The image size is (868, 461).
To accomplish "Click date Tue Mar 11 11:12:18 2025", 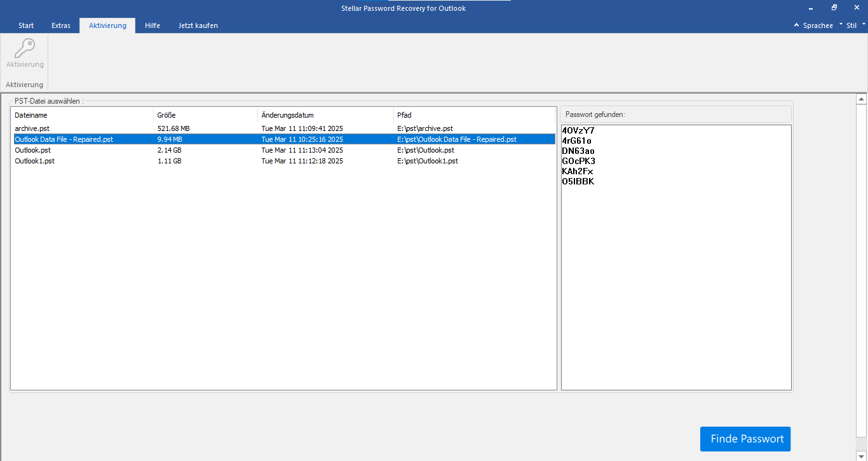I will coord(302,161).
